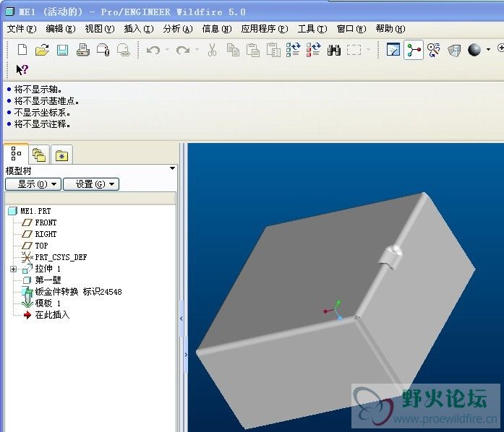Open the 模型树 panel dropdown arrow
Screen dimensions: 504x432
click(x=172, y=168)
